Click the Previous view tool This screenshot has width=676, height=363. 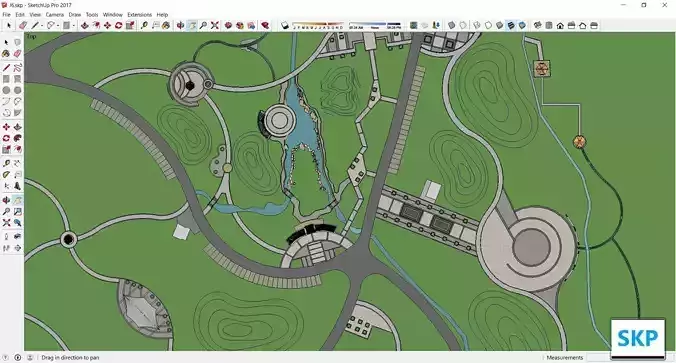(x=17, y=222)
